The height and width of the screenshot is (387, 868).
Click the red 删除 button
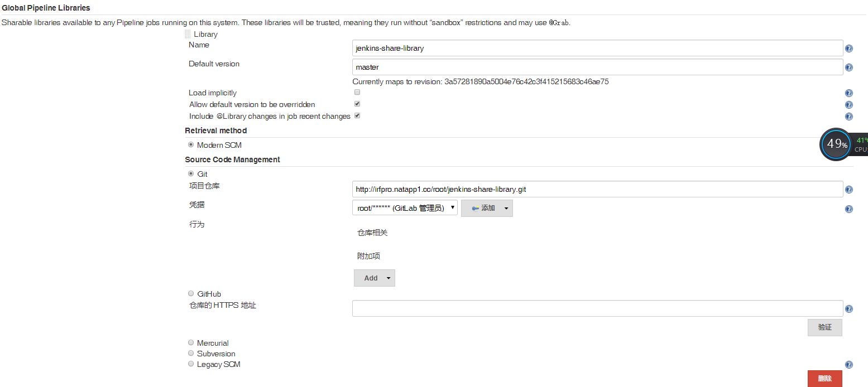pyautogui.click(x=824, y=379)
